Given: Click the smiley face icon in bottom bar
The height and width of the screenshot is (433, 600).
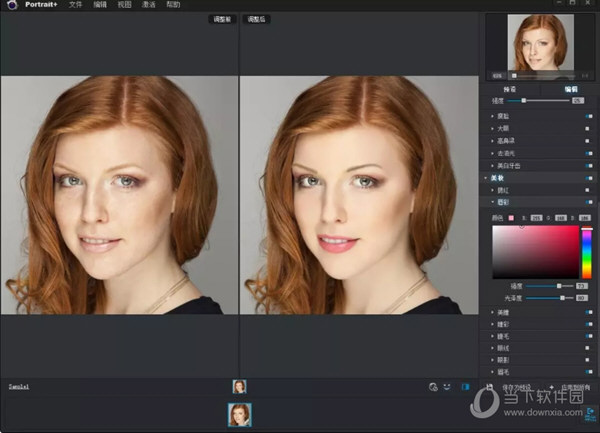Looking at the screenshot, I should [447, 387].
